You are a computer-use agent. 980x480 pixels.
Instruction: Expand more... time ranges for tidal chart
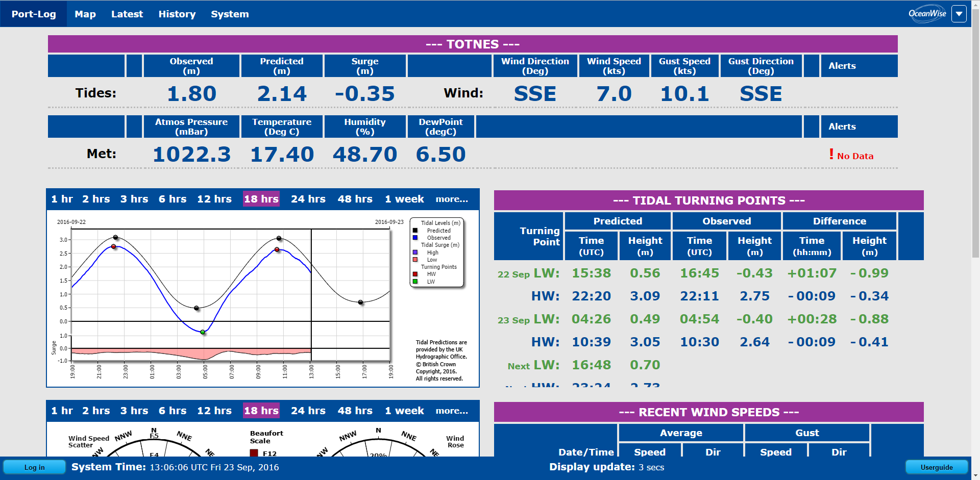coord(451,199)
